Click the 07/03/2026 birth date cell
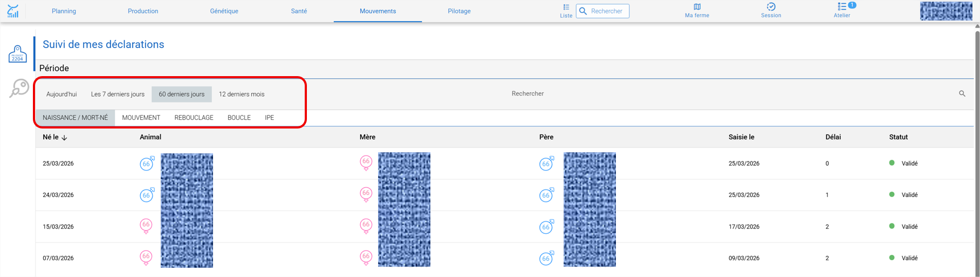This screenshot has height=277, width=980. [58, 258]
